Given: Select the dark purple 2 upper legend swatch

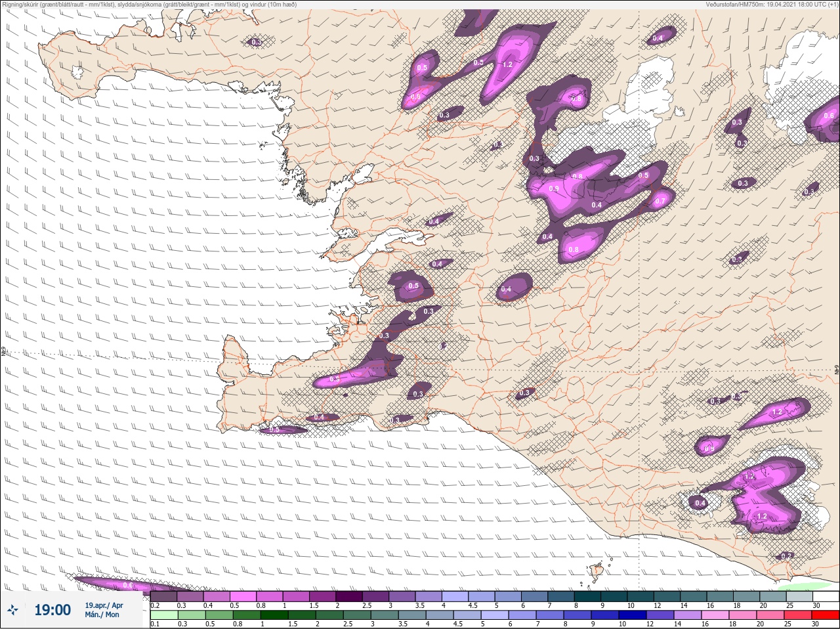Looking at the screenshot, I should coord(349,596).
